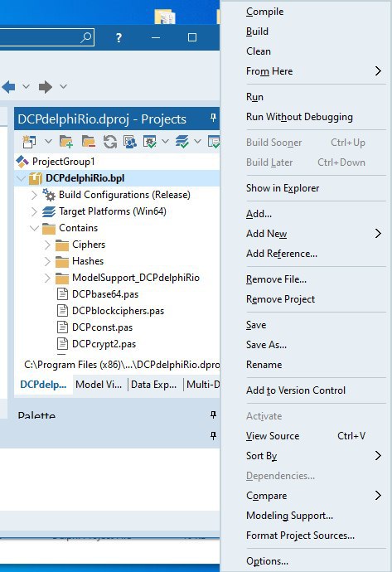The width and height of the screenshot is (392, 572).
Task: Open dropdown beside target platforms icon
Action: coord(197,141)
